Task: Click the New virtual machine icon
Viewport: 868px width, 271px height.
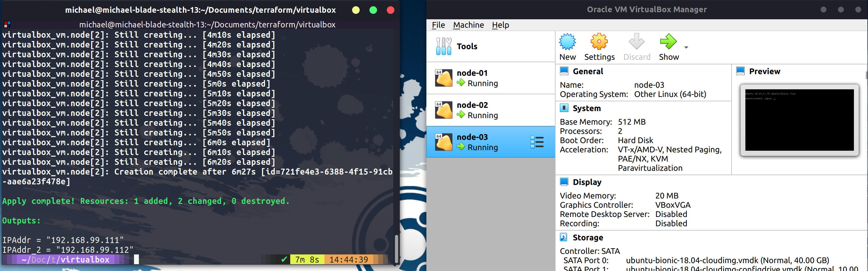Action: pos(567,42)
